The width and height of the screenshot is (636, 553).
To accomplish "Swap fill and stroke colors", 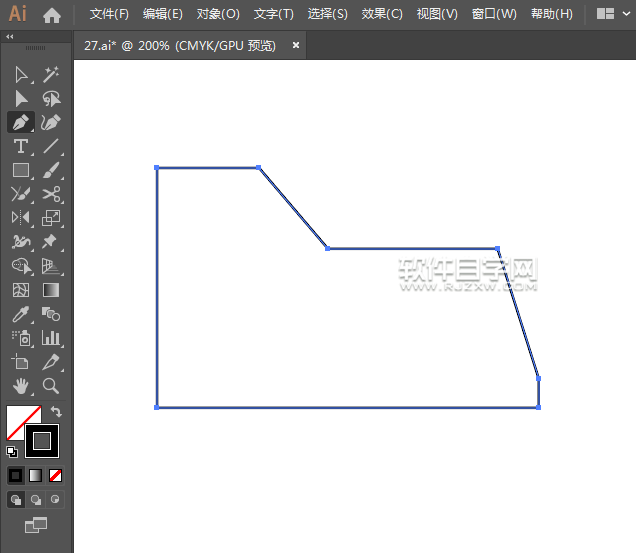I will pyautogui.click(x=57, y=411).
